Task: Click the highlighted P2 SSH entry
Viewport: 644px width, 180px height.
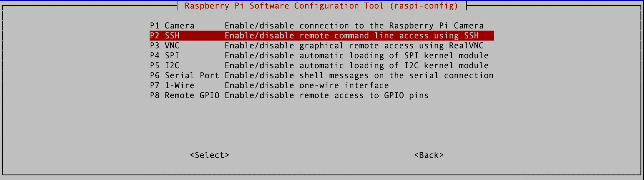Action: [165, 36]
